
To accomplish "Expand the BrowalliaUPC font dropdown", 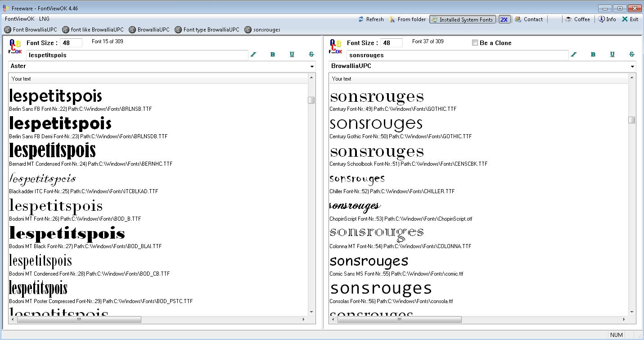I will pyautogui.click(x=632, y=67).
